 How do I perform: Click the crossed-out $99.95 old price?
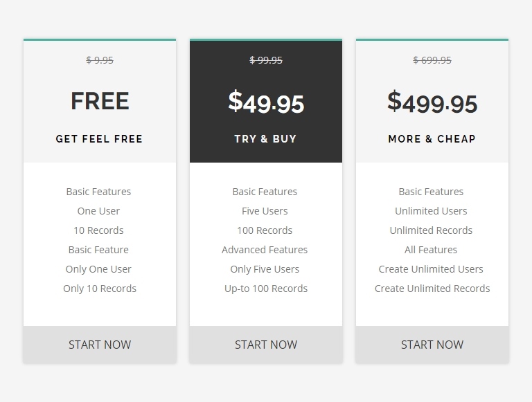click(266, 60)
